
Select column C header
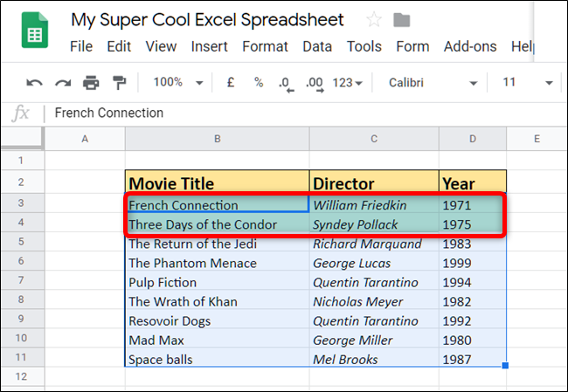(x=374, y=139)
